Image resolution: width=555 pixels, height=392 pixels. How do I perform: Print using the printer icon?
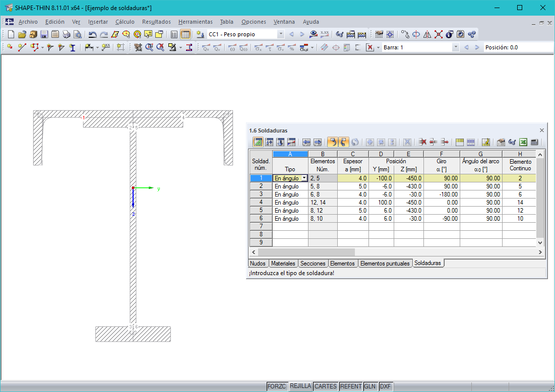[66, 34]
